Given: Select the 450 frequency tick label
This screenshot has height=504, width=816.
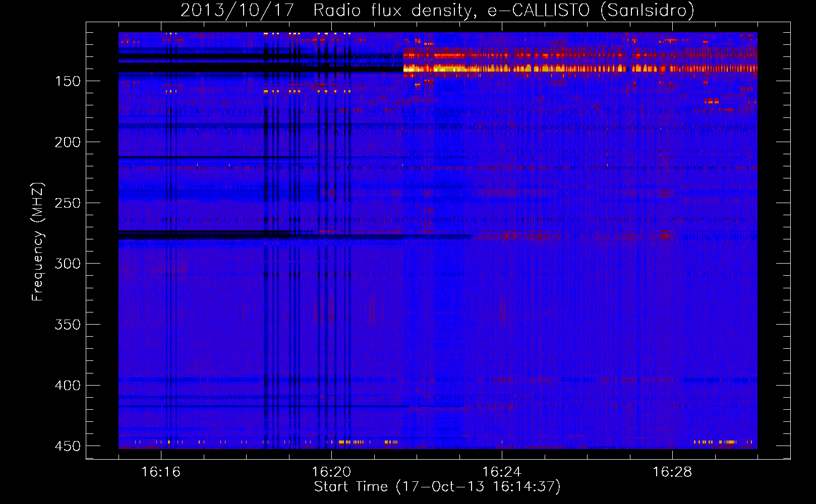Looking at the screenshot, I should click(68, 446).
